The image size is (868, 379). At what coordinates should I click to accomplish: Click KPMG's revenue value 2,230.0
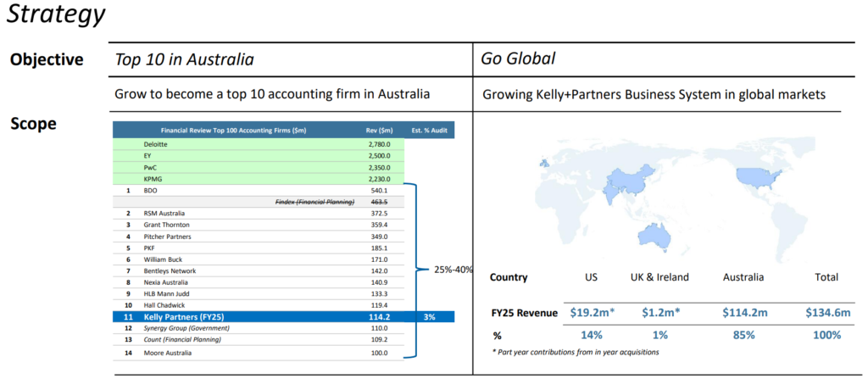pyautogui.click(x=379, y=179)
